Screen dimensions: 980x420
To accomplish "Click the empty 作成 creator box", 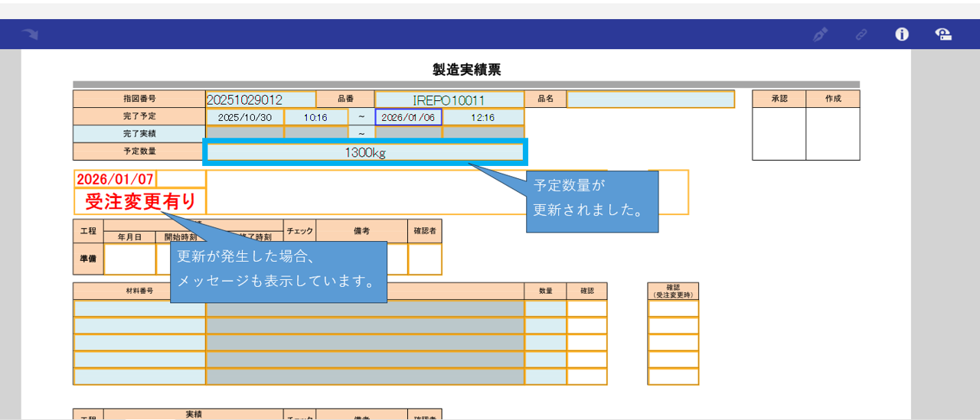I will (832, 134).
